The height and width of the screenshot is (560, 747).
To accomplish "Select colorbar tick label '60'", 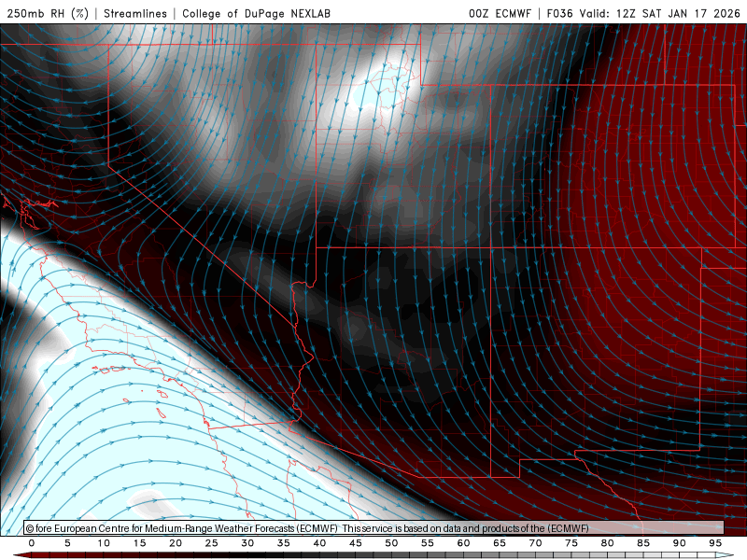I will point(463,543).
